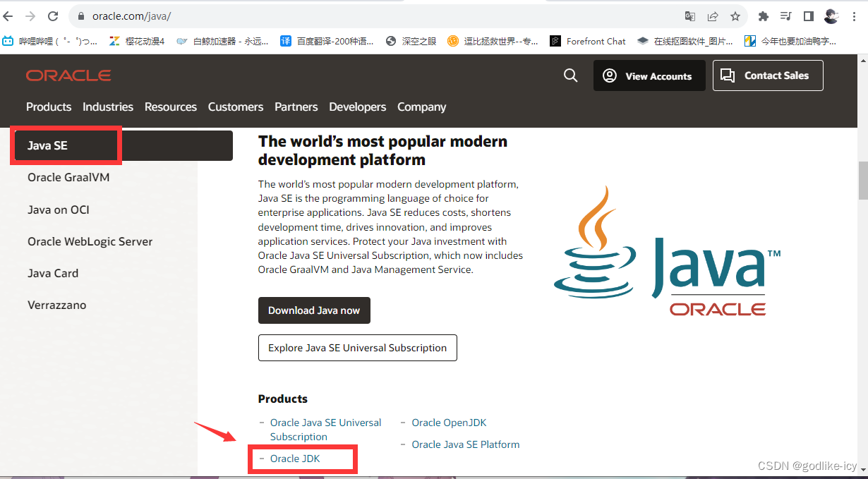Select Java Card in the sidebar
868x479 pixels.
click(x=53, y=273)
